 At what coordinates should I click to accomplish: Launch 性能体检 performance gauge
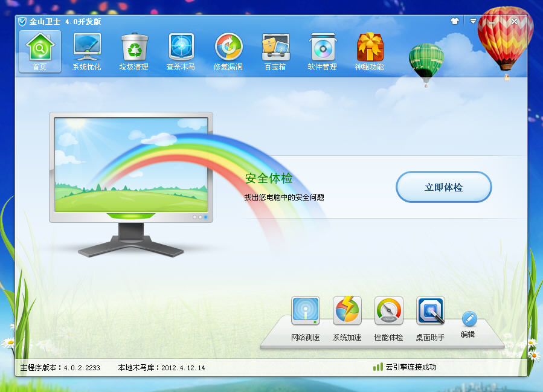388,318
